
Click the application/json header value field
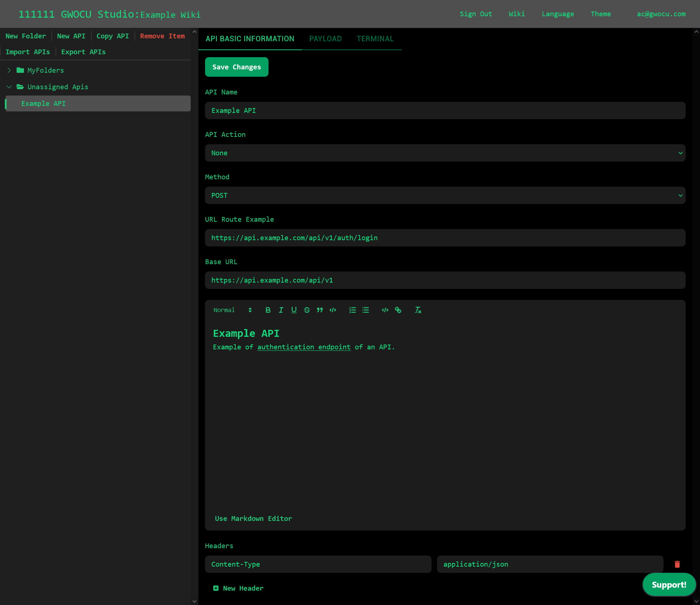pos(550,564)
